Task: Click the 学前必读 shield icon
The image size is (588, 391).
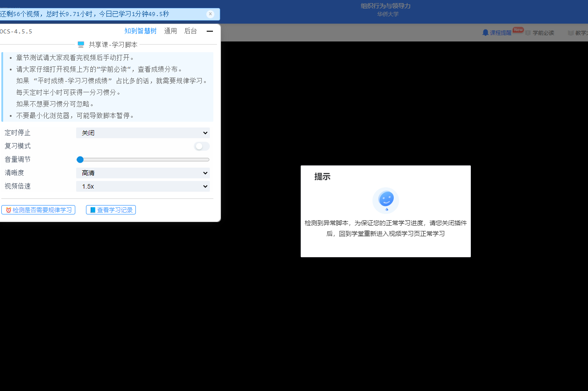Action: point(528,33)
